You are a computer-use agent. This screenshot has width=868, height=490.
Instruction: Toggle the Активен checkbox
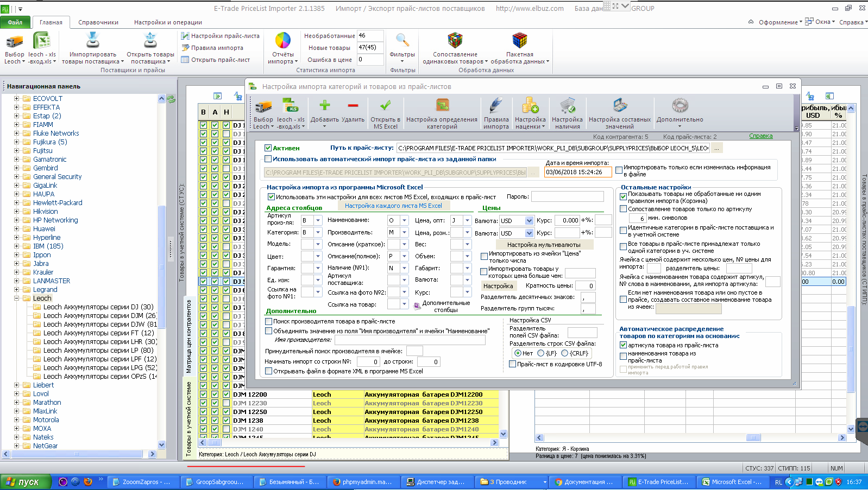[x=268, y=148]
